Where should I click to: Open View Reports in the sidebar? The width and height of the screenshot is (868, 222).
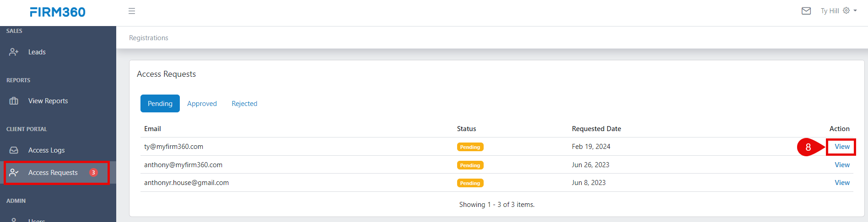click(48, 101)
